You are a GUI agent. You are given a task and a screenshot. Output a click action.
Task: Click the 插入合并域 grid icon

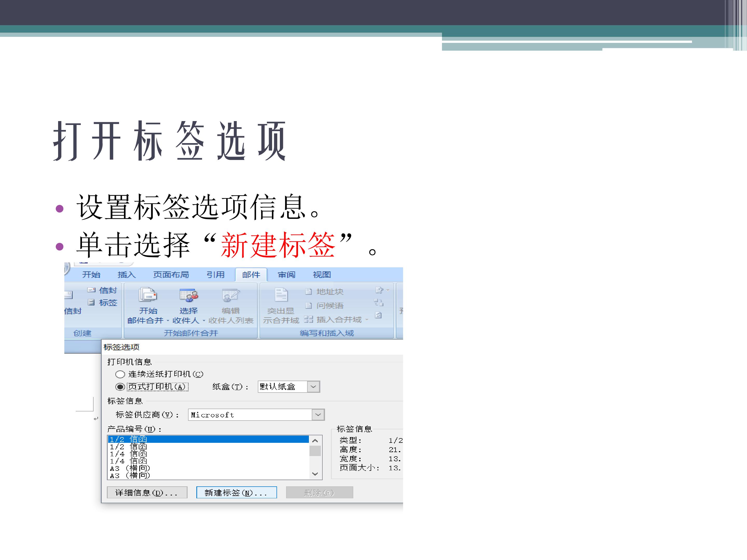click(x=308, y=319)
